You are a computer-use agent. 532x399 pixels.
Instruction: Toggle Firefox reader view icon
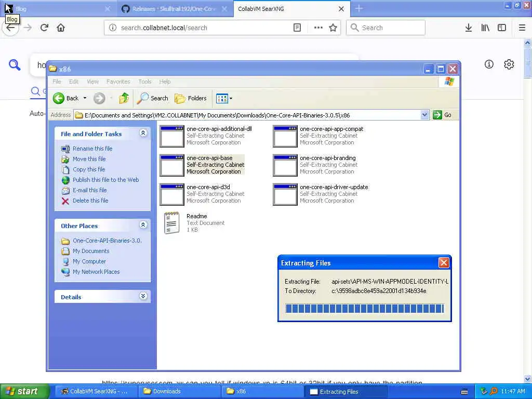click(297, 28)
